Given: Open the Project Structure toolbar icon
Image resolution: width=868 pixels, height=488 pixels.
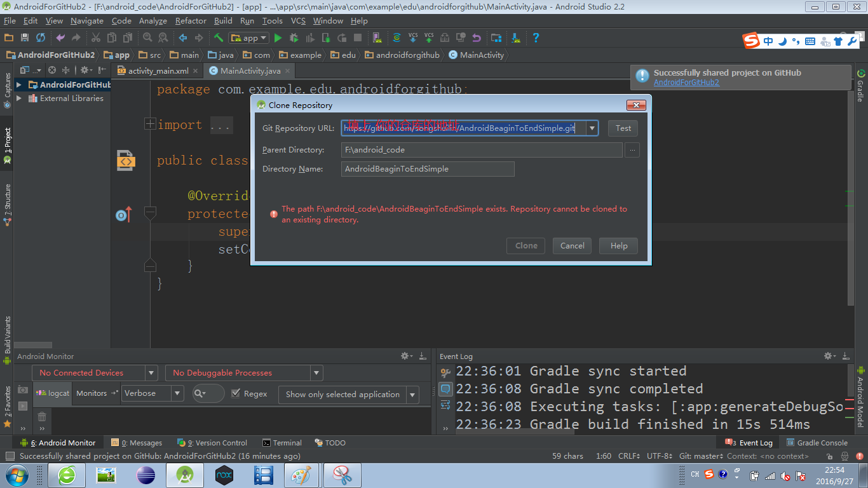Looking at the screenshot, I should tap(496, 38).
